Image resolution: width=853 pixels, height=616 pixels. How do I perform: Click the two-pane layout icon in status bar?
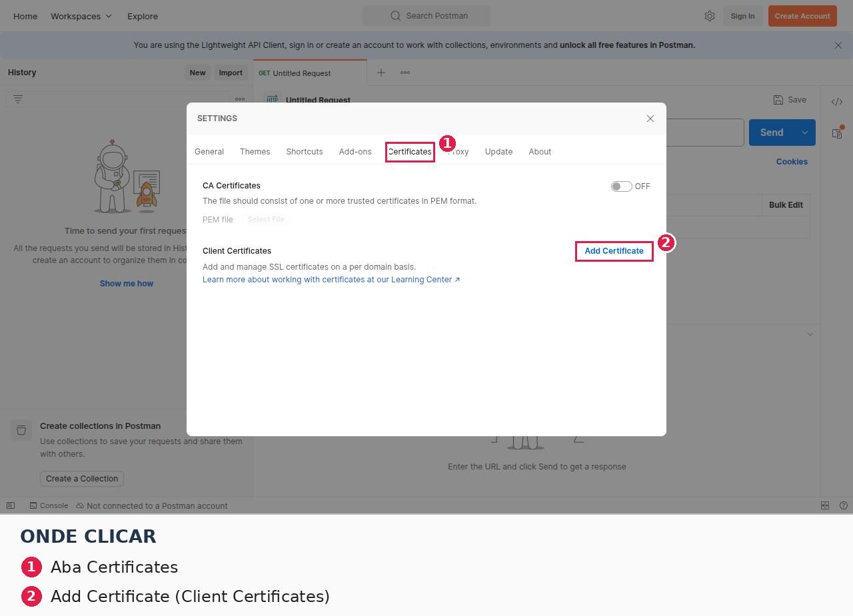point(825,505)
